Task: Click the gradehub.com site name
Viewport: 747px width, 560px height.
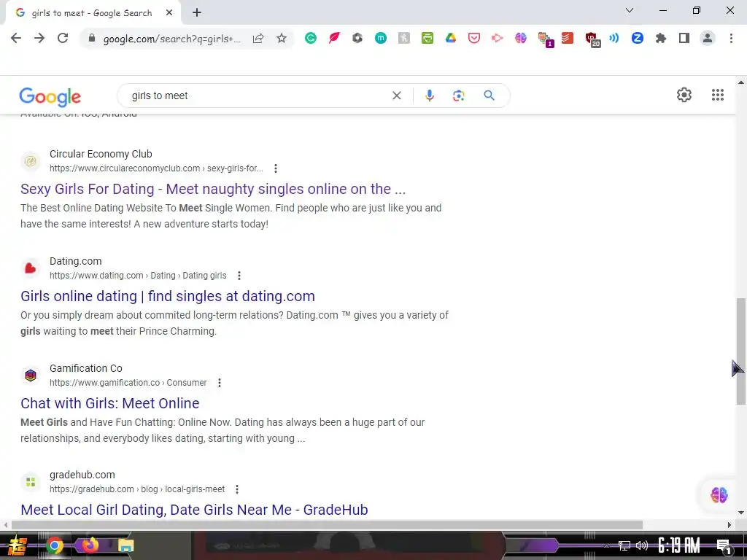Action: point(82,475)
